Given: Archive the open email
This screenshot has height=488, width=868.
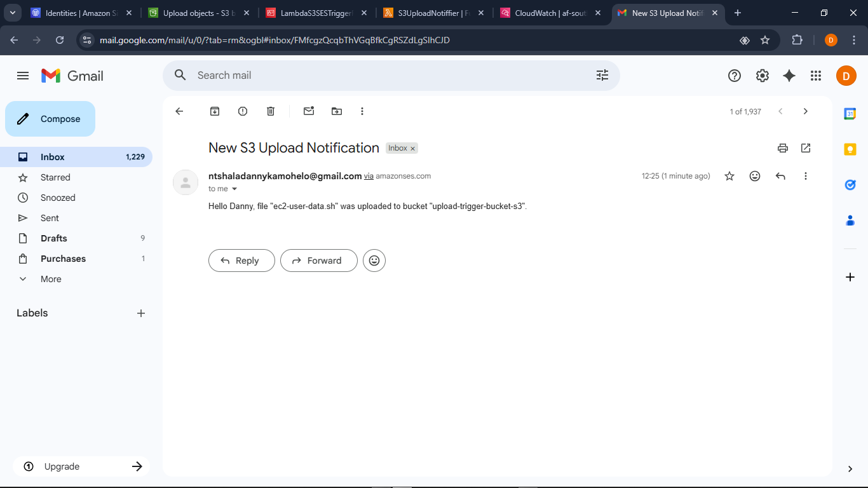Looking at the screenshot, I should click(214, 111).
